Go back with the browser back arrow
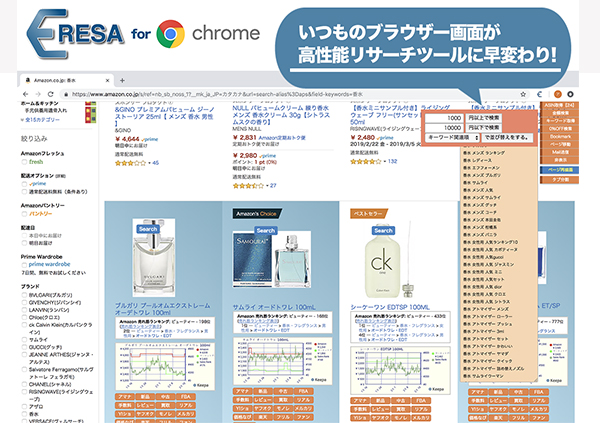Viewport: 600px width, 423px height. coord(26,94)
